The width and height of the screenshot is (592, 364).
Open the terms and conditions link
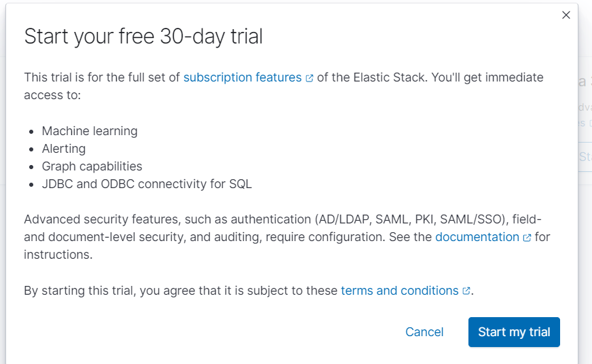click(399, 291)
